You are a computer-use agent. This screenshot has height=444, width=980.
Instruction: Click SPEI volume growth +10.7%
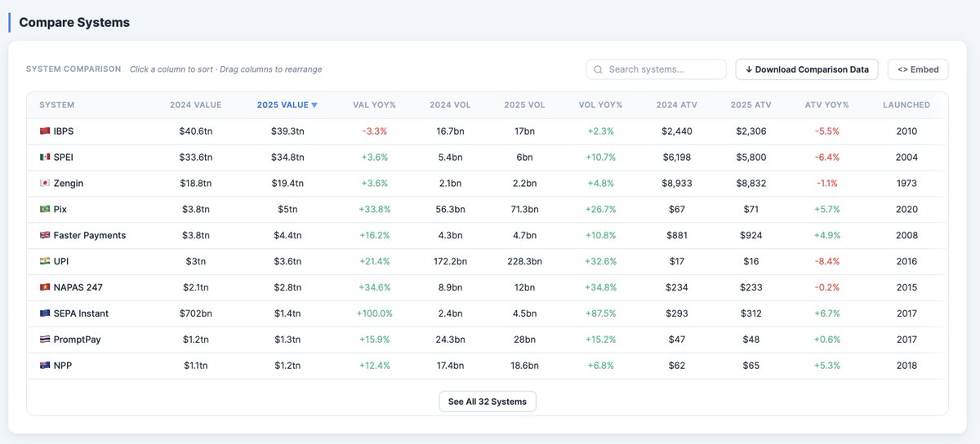601,158
